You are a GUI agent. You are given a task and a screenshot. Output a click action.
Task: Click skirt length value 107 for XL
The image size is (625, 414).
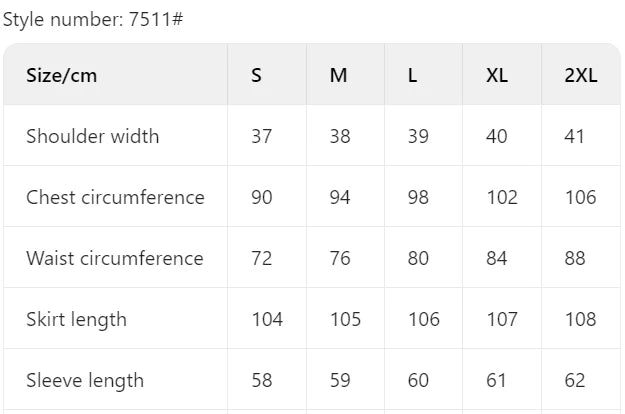point(501,319)
